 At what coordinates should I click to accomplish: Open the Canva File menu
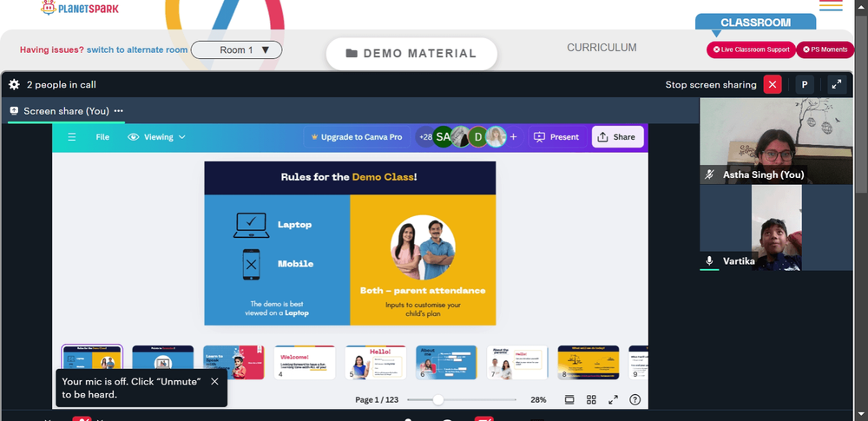(x=102, y=137)
